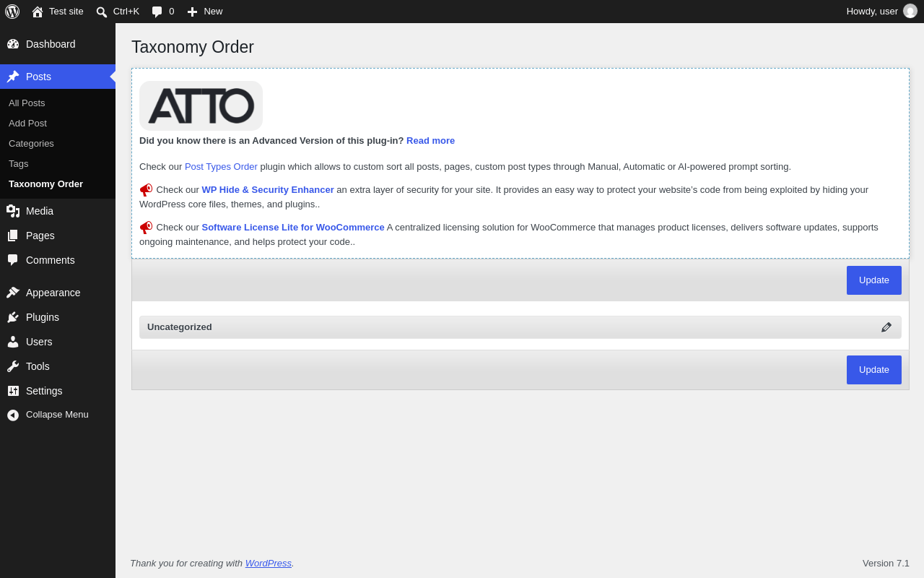The width and height of the screenshot is (924, 578).
Task: Open the Ctrl+K search icon
Action: tap(102, 12)
